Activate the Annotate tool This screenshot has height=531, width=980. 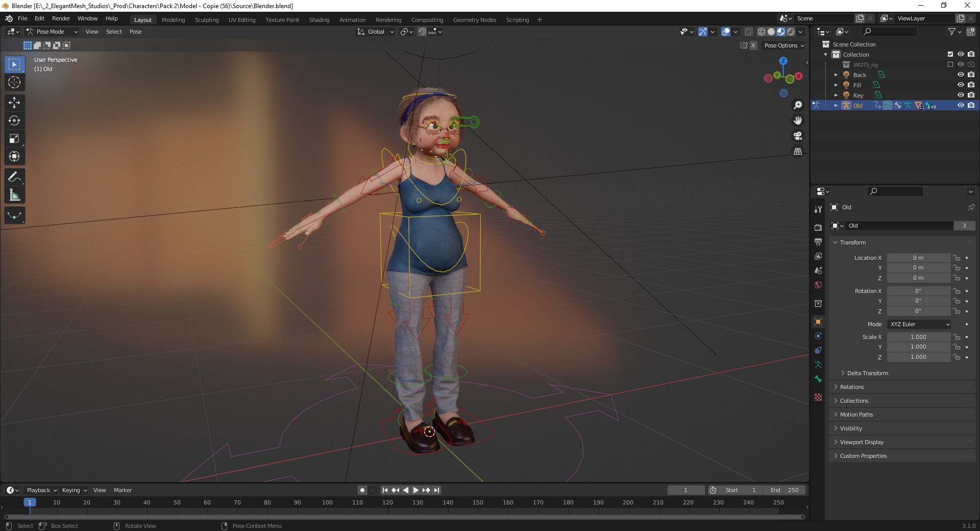click(14, 177)
